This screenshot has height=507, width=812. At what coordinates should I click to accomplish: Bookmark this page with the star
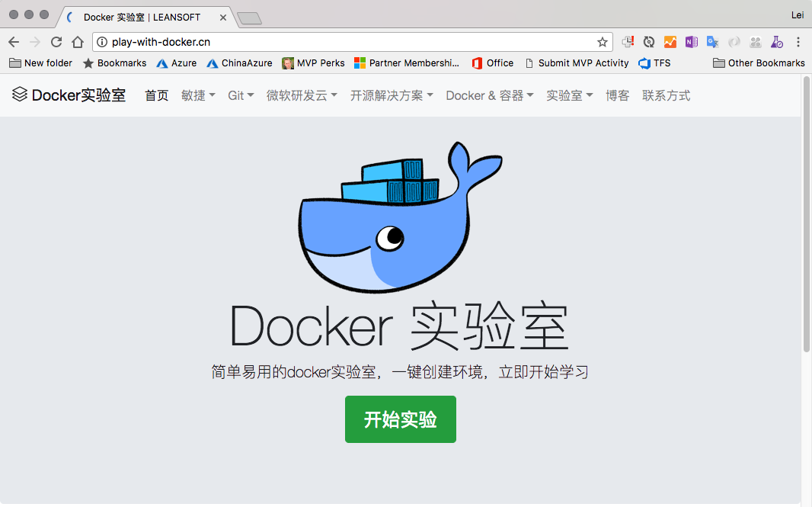[x=603, y=42]
